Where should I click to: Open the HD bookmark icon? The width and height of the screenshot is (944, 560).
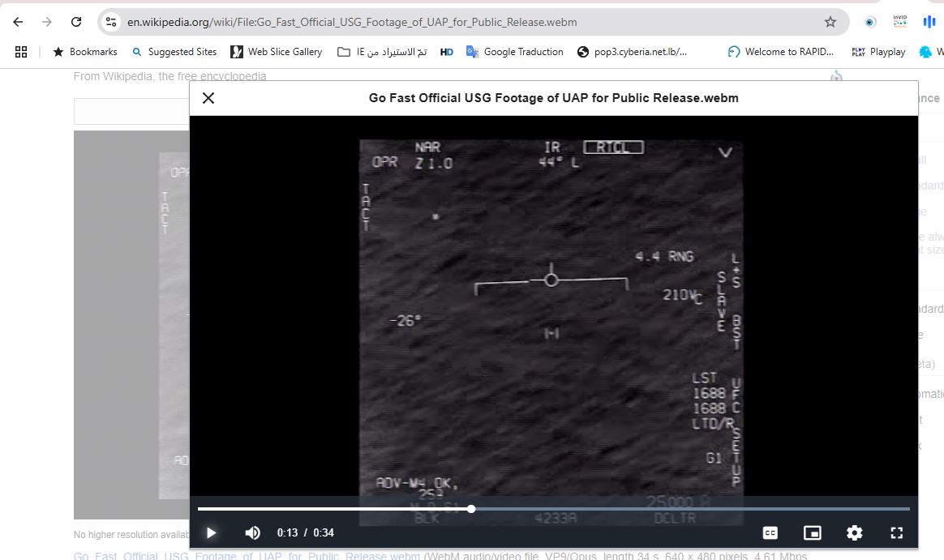pyautogui.click(x=447, y=52)
